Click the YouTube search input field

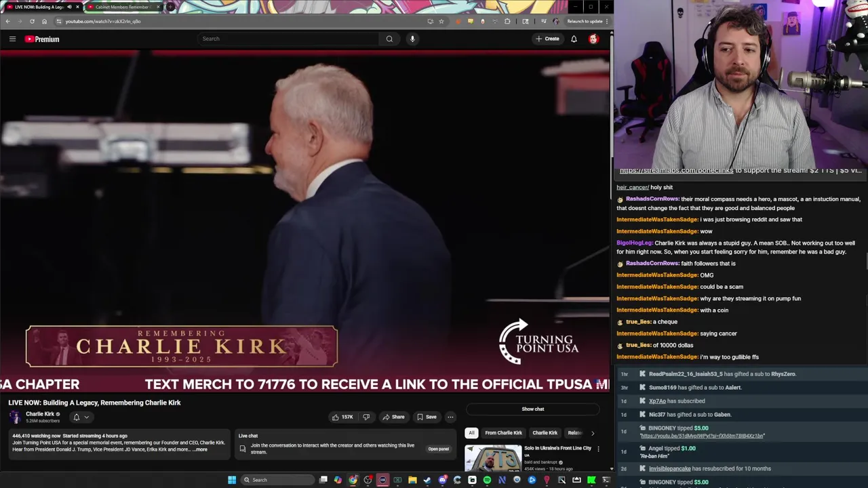click(x=288, y=39)
